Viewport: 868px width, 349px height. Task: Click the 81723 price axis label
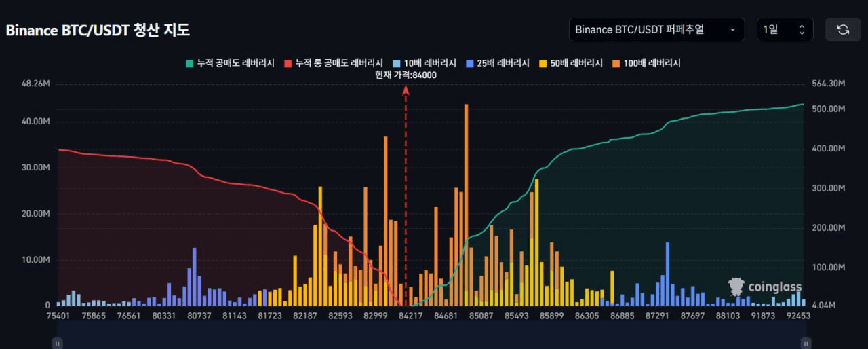click(x=269, y=316)
